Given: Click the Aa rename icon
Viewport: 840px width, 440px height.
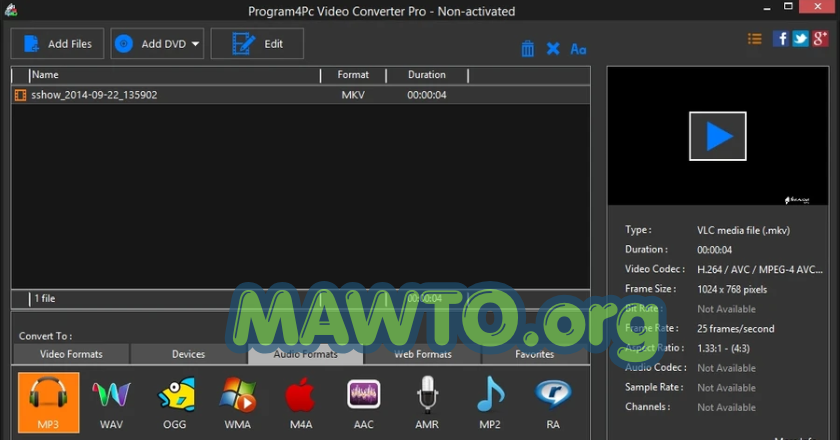Looking at the screenshot, I should [578, 49].
